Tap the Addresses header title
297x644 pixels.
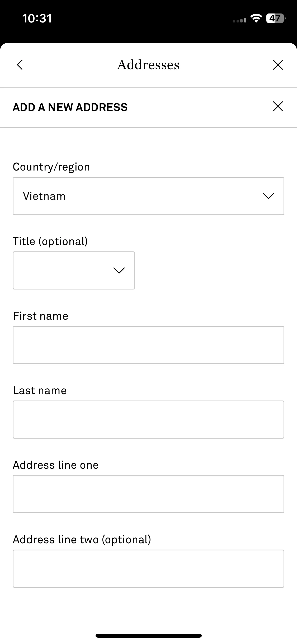click(148, 65)
